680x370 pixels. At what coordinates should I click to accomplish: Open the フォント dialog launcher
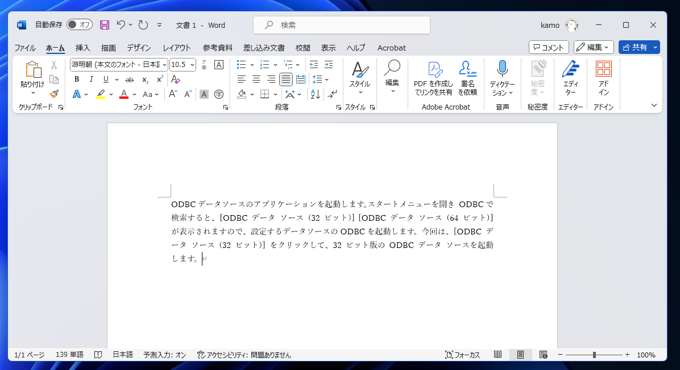click(x=226, y=107)
